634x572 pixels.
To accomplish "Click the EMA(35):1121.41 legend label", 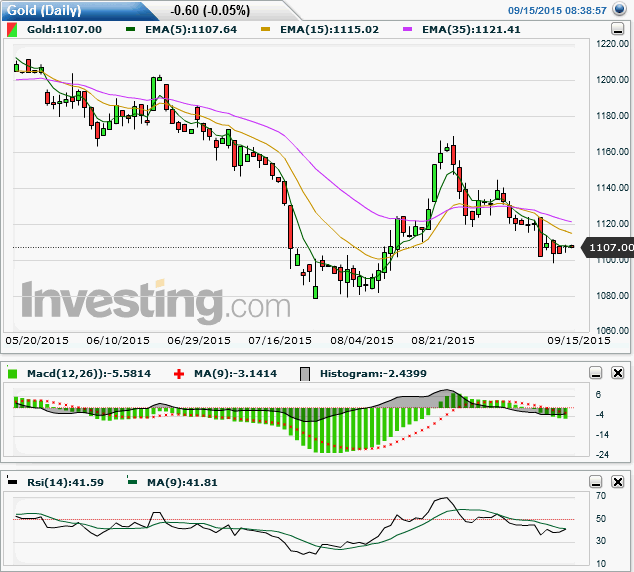I will click(471, 30).
